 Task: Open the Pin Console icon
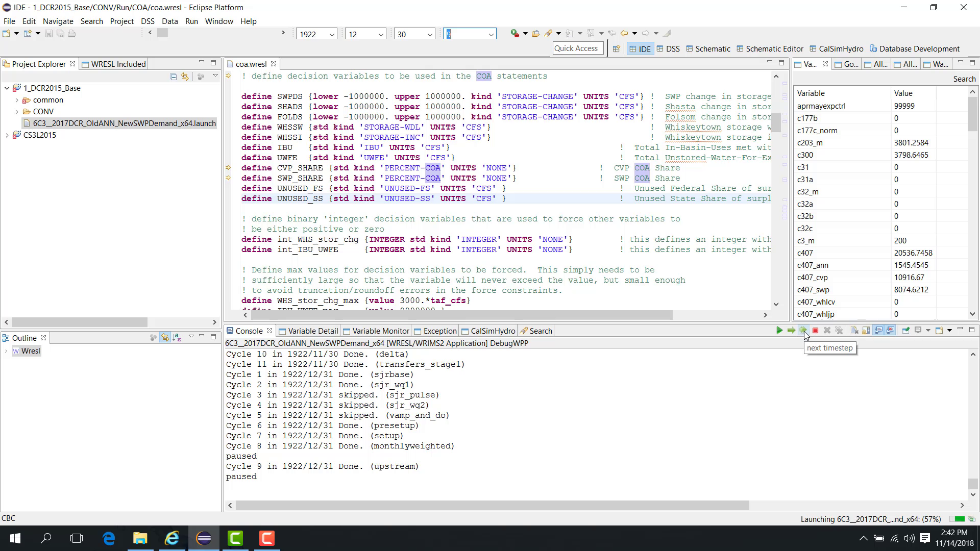(x=906, y=330)
